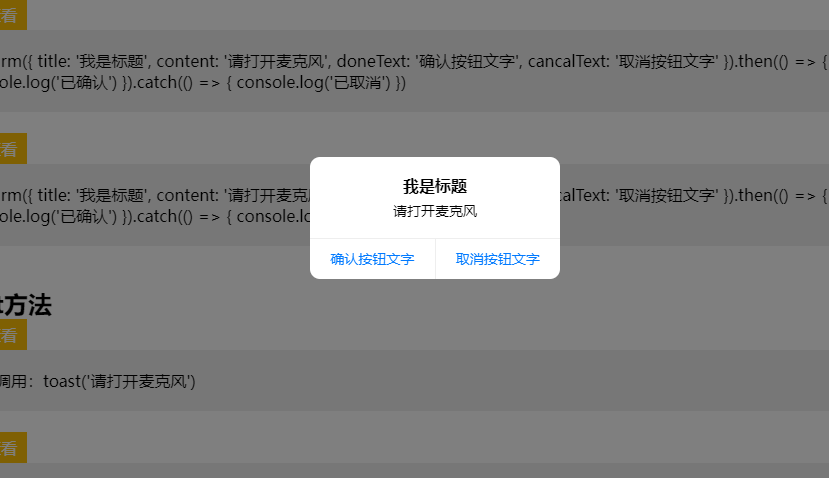Click the 确认按钮文字 confirm button
The image size is (829, 478).
coord(372,259)
